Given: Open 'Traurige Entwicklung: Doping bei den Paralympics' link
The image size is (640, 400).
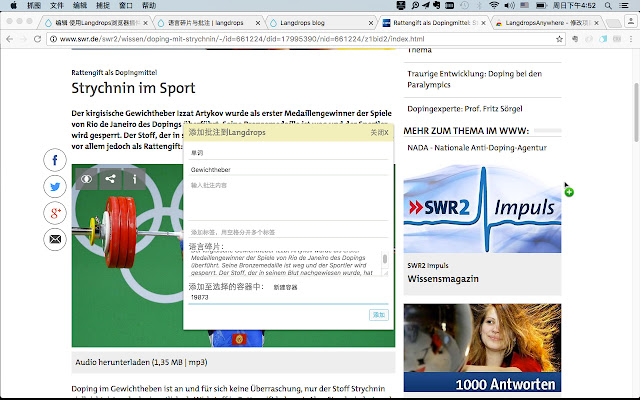Looking at the screenshot, I should 474,79.
